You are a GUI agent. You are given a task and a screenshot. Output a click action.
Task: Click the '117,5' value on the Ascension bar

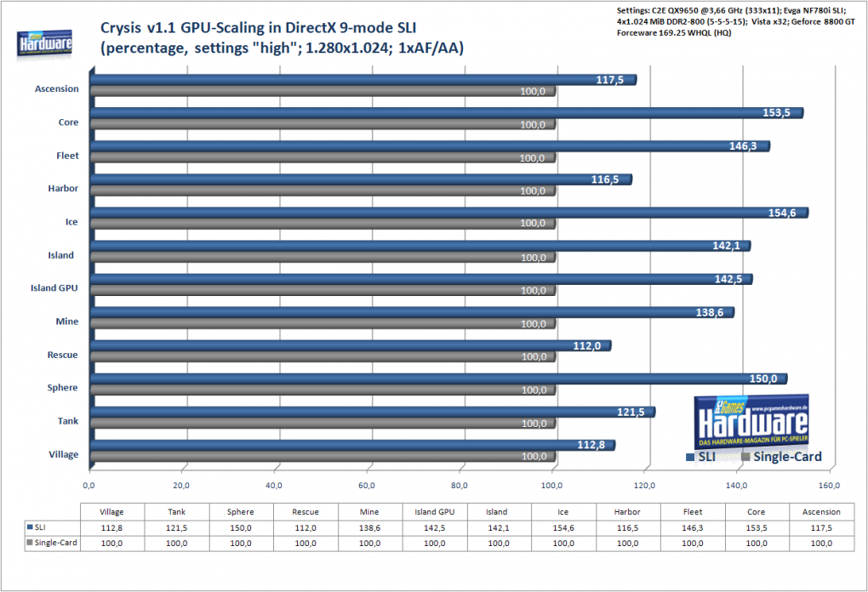609,80
